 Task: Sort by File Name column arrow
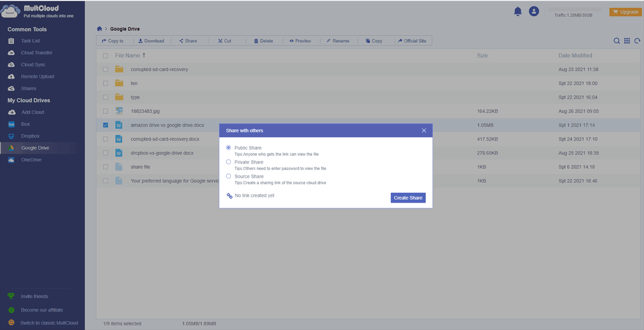coord(144,55)
